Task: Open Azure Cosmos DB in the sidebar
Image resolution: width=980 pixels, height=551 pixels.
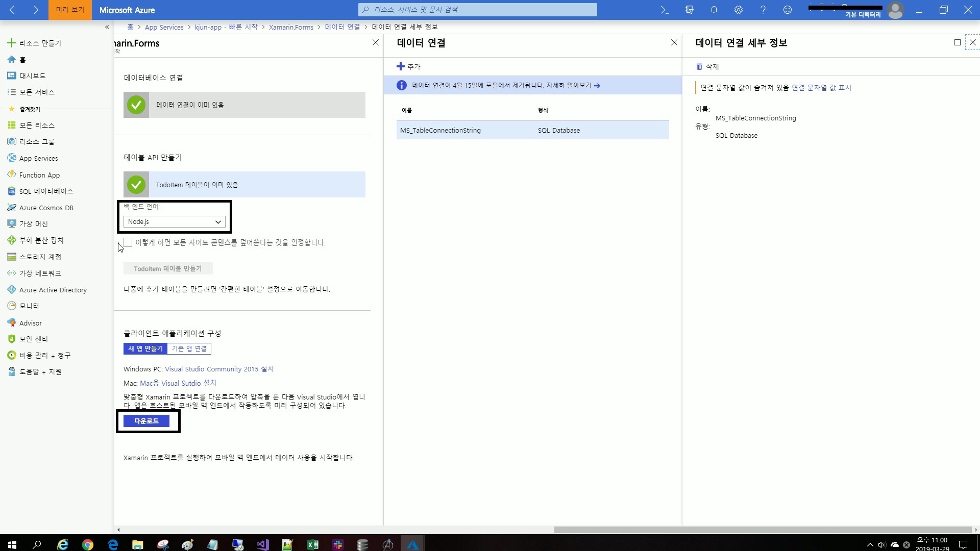Action: click(x=46, y=208)
